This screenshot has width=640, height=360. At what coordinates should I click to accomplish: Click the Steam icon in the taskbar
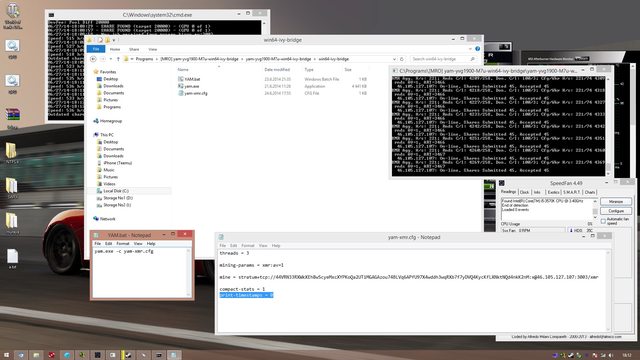(128, 355)
